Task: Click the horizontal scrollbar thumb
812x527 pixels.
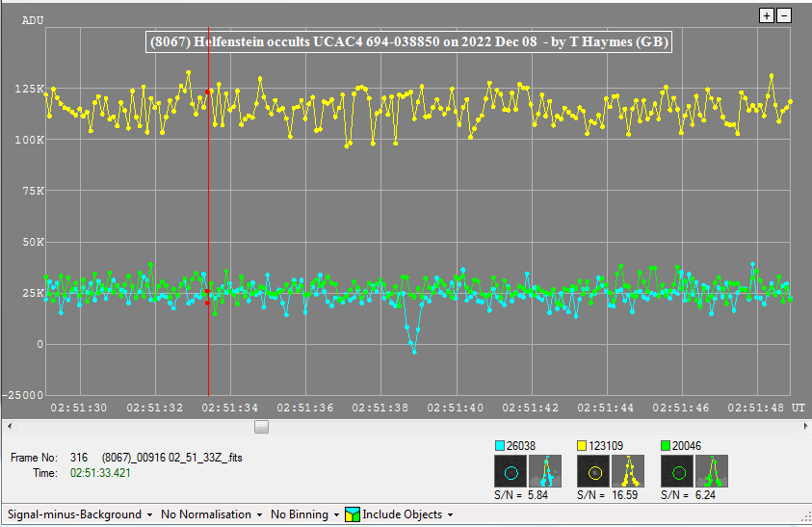Action: pos(261,426)
